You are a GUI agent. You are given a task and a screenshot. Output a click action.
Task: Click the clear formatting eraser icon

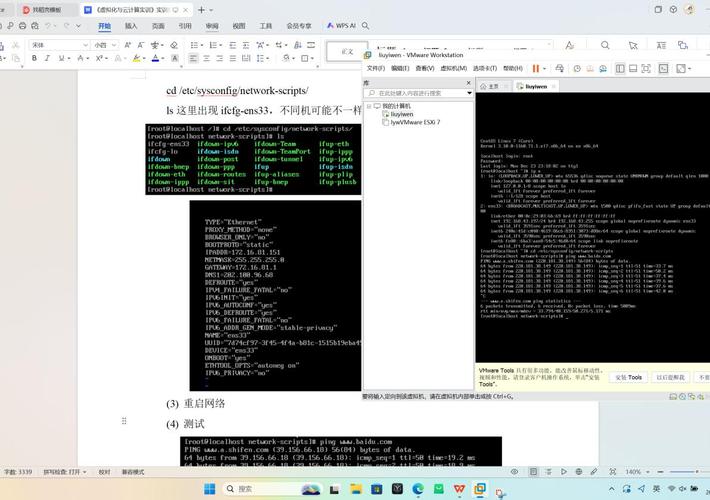[x=174, y=45]
